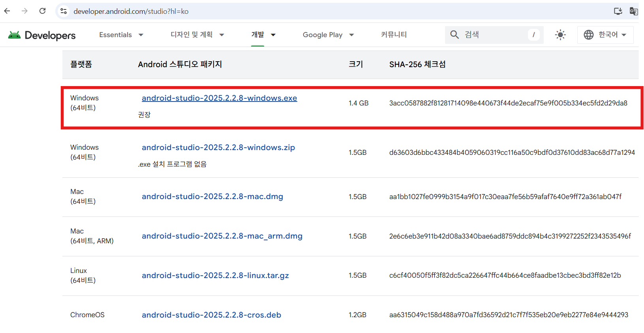Click the checksum starting with c6cf4005
The width and height of the screenshot is (644, 333).
pyautogui.click(x=505, y=275)
